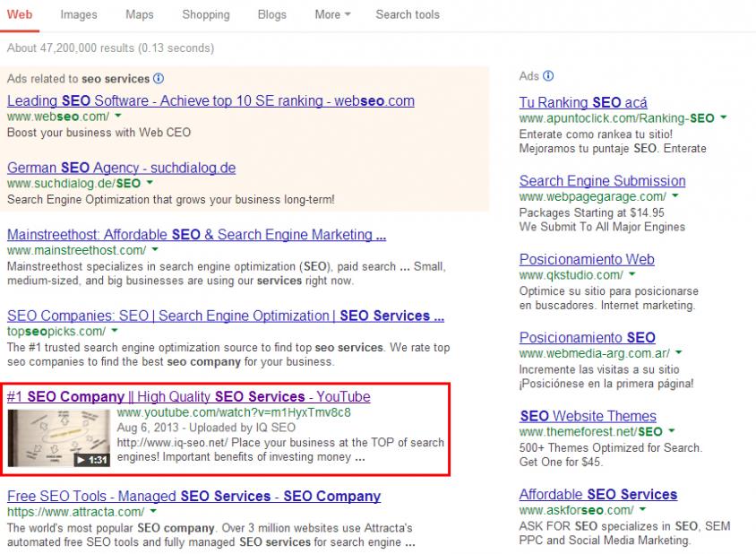756x554 pixels.
Task: Visit 'Free SEO Tools - Managed SEO Services' result
Action: pos(193,496)
